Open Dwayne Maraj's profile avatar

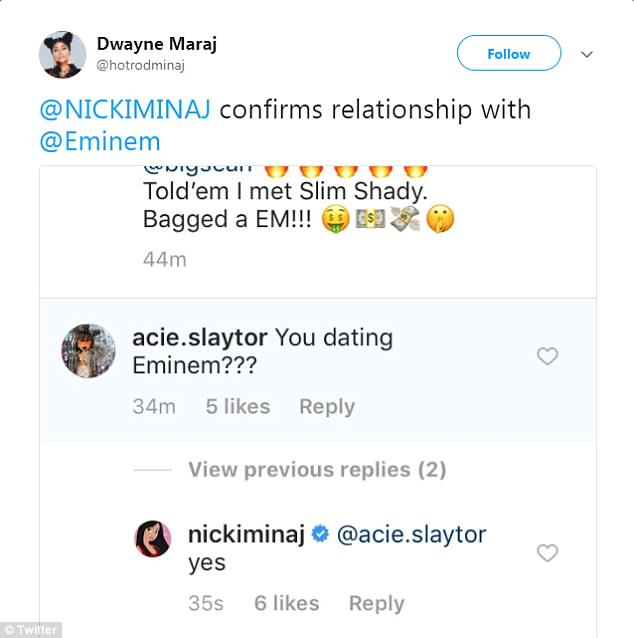pos(62,54)
